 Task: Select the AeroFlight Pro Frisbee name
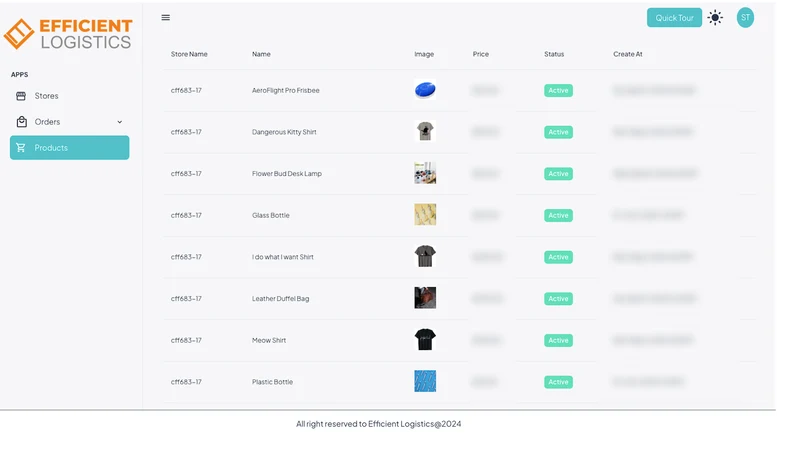(286, 90)
